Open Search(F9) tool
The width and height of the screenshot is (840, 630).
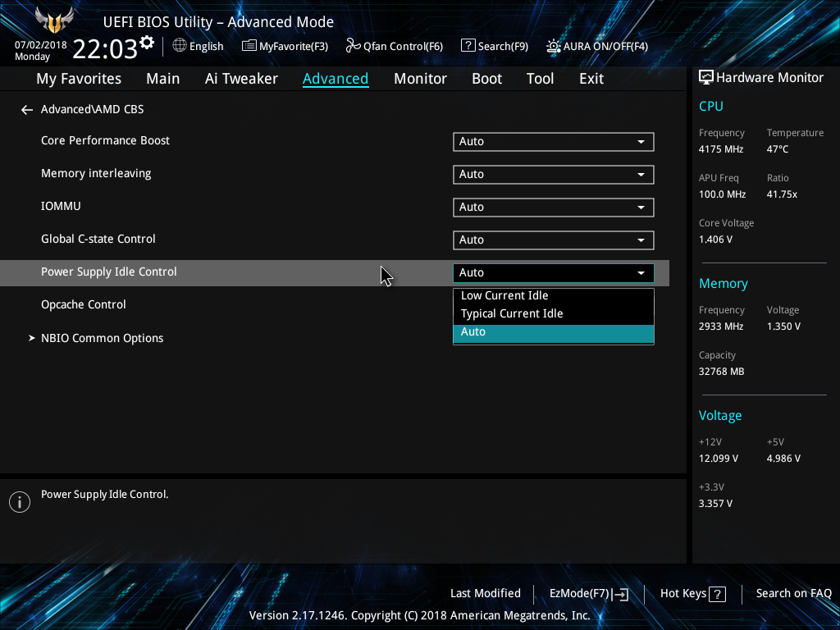click(x=495, y=46)
